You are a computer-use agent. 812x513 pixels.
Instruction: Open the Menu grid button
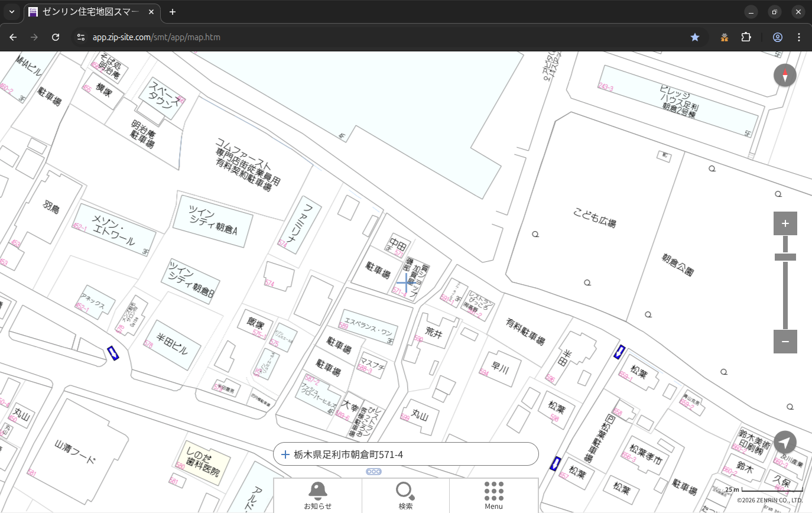pyautogui.click(x=493, y=495)
